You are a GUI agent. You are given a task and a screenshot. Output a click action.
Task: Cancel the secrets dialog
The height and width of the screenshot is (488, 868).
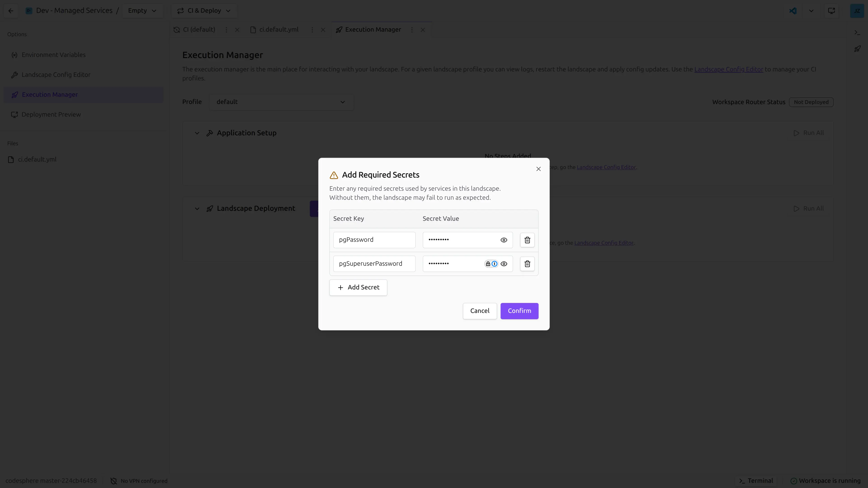[479, 311]
